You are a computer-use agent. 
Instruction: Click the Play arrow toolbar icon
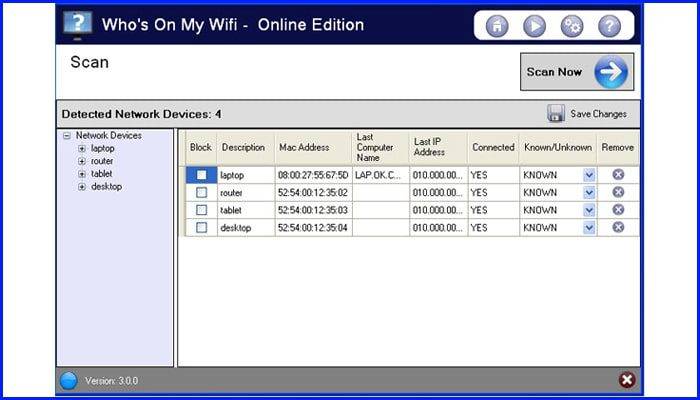click(x=534, y=26)
